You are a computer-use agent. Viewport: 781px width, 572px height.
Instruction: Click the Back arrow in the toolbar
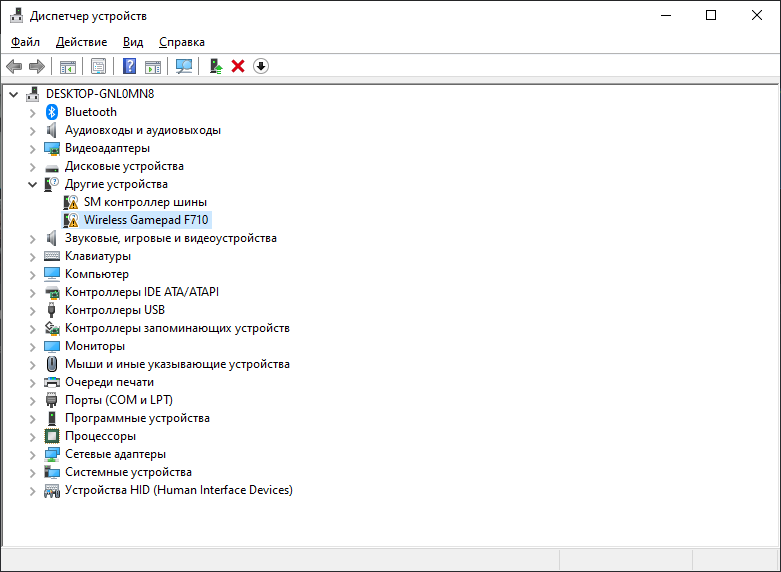click(14, 66)
